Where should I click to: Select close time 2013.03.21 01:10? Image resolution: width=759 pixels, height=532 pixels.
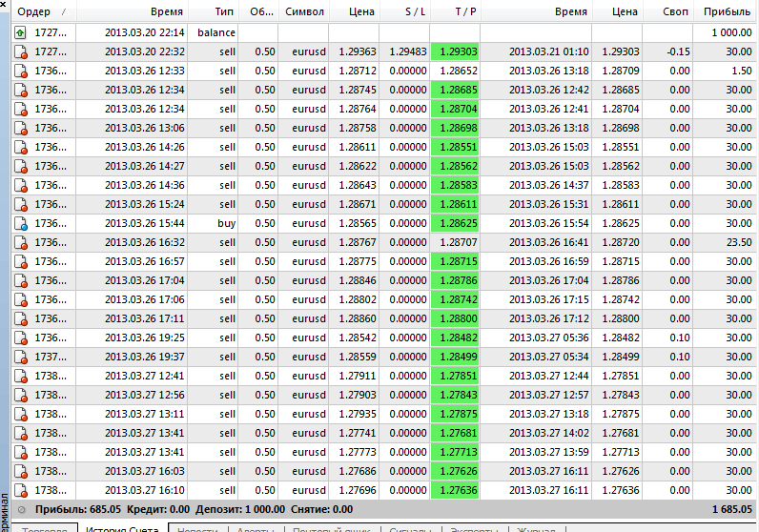tap(548, 51)
